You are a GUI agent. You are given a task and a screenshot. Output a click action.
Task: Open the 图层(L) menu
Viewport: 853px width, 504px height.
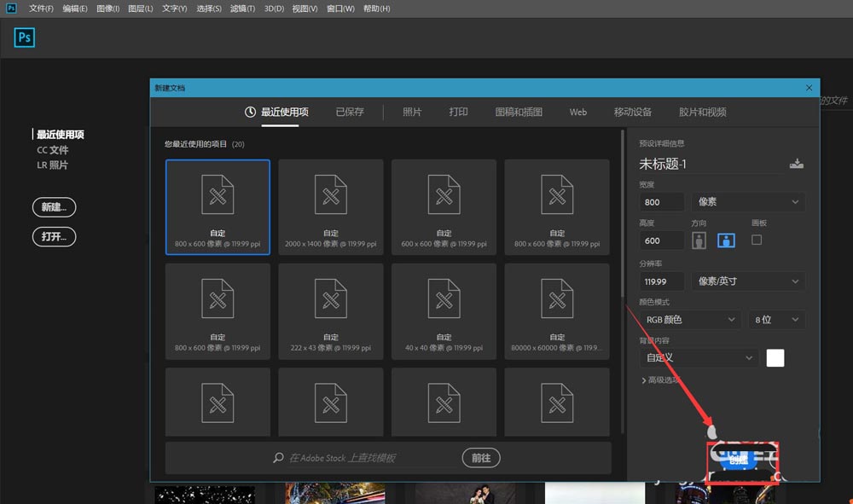(x=141, y=9)
